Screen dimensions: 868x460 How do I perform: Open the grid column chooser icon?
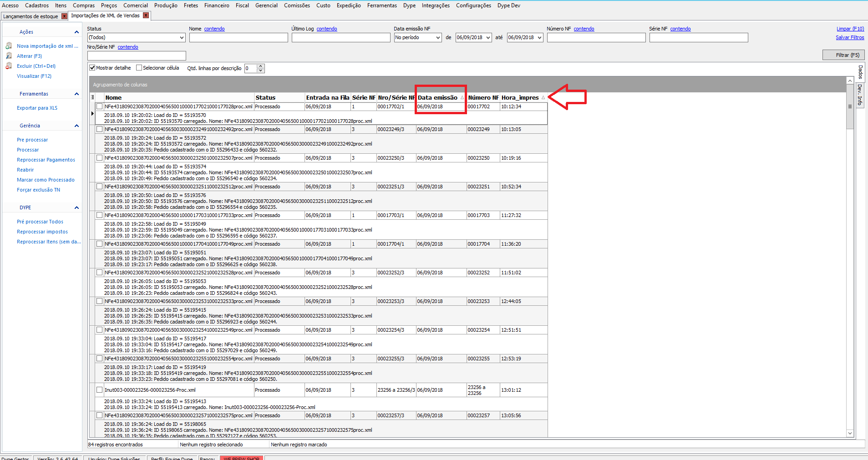[x=92, y=97]
